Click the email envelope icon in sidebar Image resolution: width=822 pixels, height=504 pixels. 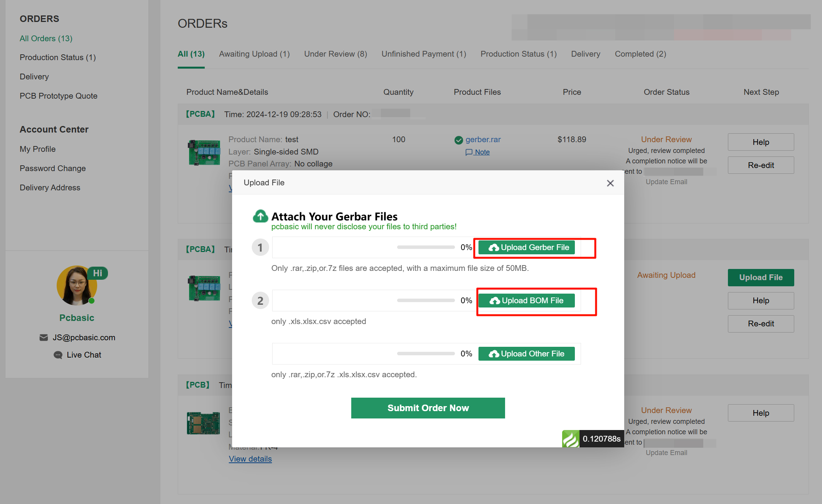(x=44, y=338)
